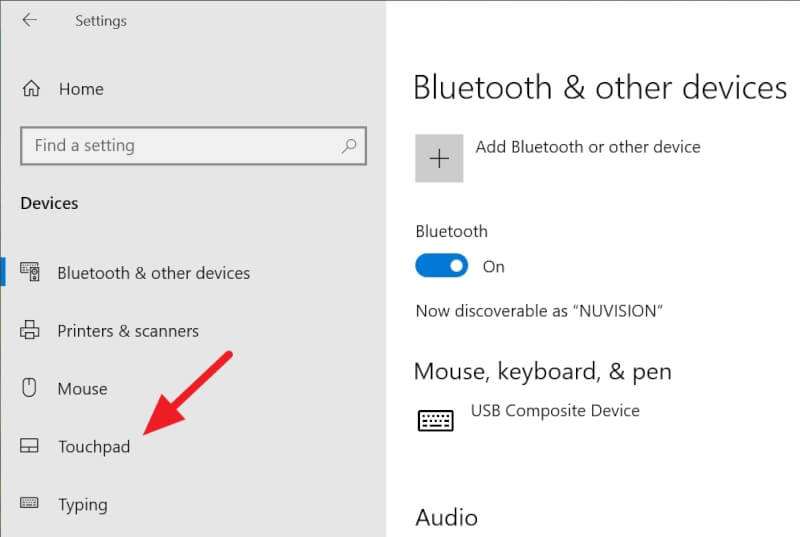Click the Add Bluetooth or other device label

tap(588, 147)
